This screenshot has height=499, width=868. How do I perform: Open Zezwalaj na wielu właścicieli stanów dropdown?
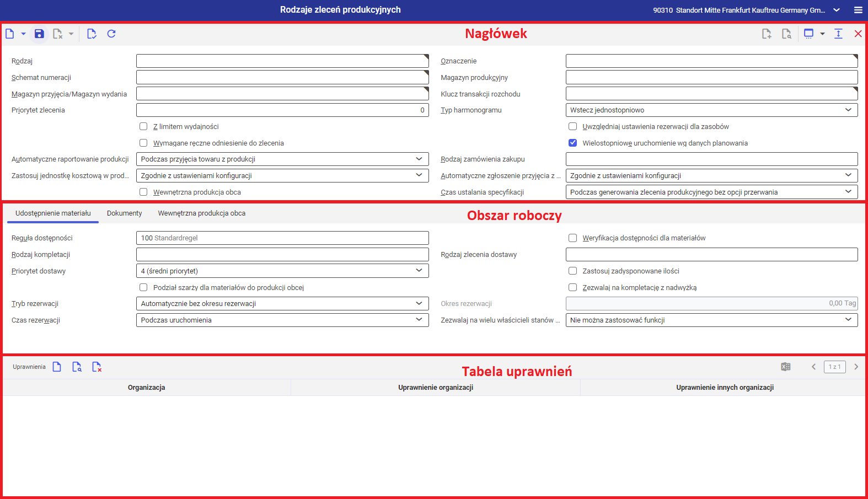(712, 320)
